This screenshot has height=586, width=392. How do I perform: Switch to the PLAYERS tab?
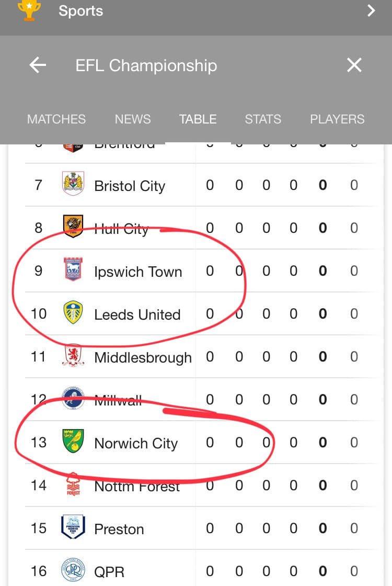point(337,119)
